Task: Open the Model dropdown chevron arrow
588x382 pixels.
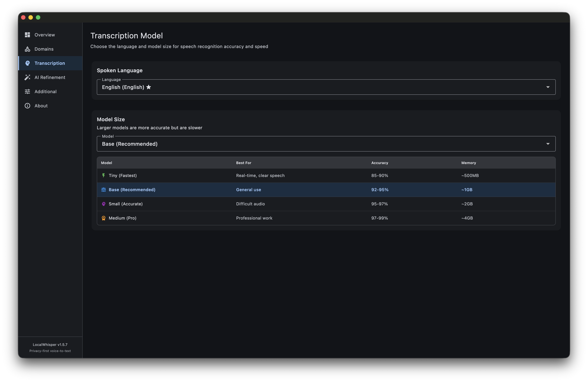Action: (x=548, y=144)
